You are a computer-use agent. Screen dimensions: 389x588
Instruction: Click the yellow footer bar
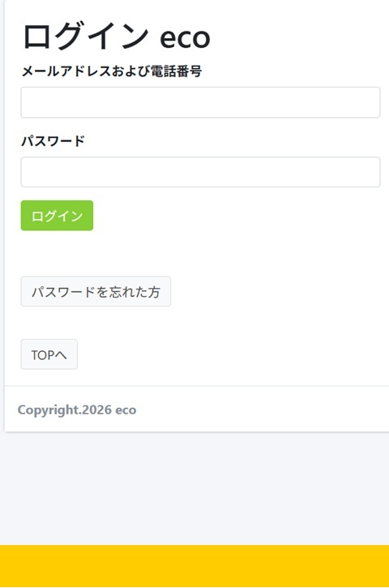[x=194, y=566]
